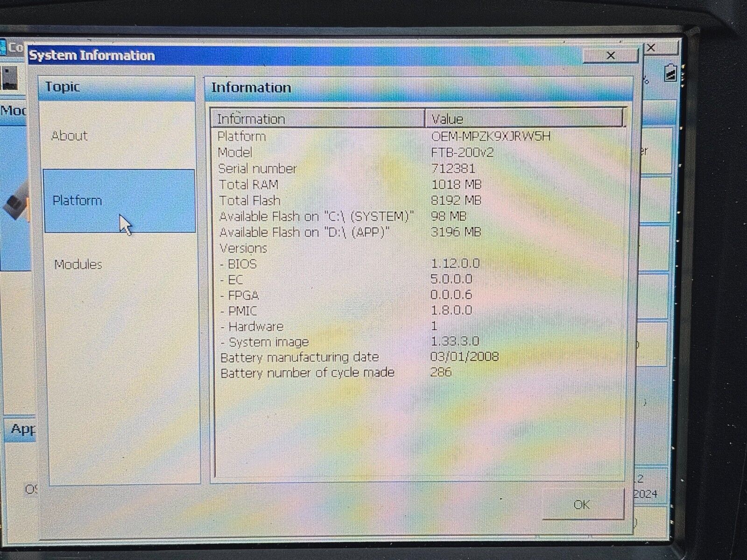Select the Total RAM row

click(418, 184)
